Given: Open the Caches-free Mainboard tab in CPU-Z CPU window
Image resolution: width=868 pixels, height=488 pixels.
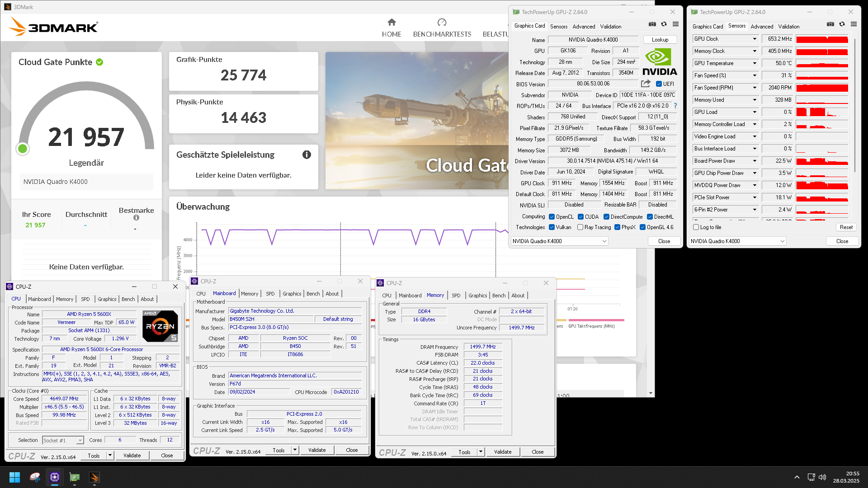Looking at the screenshot, I should click(x=39, y=299).
